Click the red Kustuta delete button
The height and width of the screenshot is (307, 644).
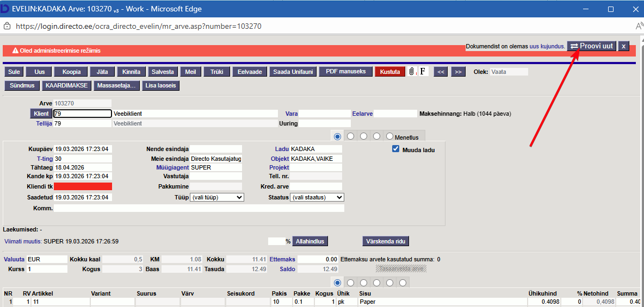390,72
